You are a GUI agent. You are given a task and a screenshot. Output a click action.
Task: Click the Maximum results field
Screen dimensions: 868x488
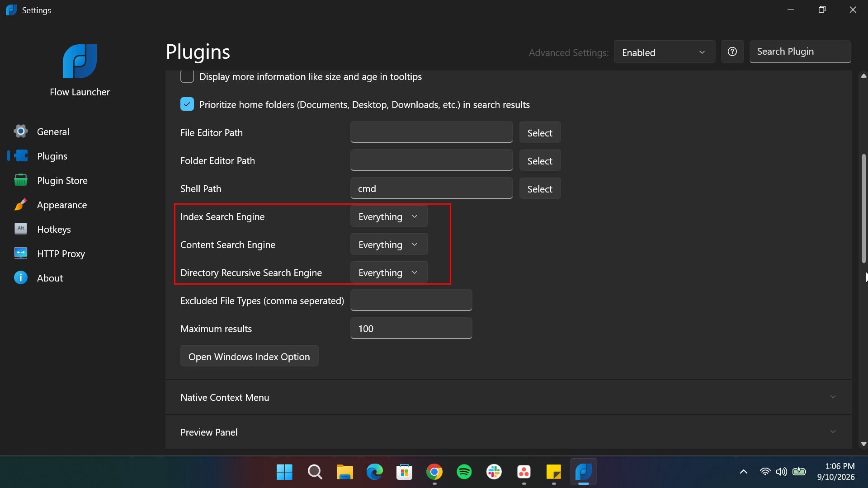coord(411,328)
